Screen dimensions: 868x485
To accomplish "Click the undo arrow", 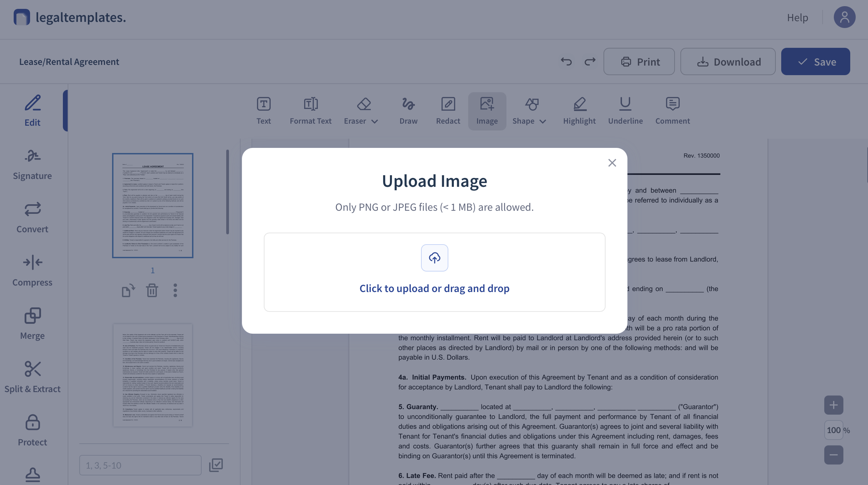I will coord(566,61).
